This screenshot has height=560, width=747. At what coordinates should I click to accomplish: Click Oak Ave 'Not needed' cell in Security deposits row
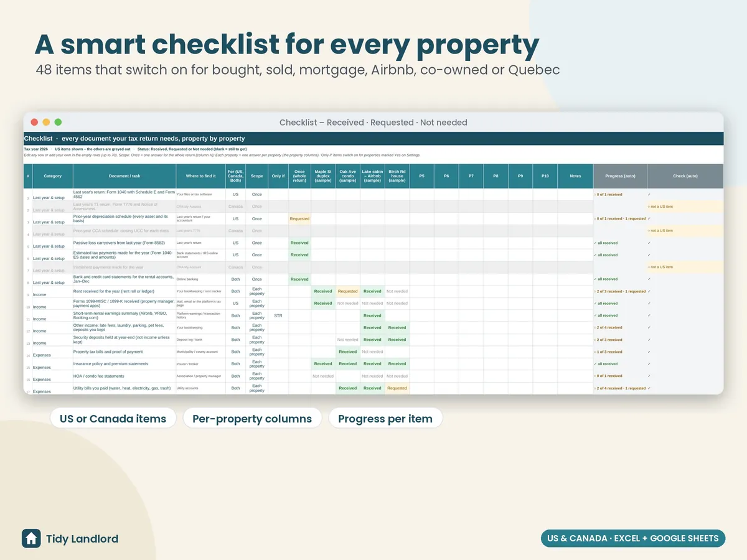[348, 340]
